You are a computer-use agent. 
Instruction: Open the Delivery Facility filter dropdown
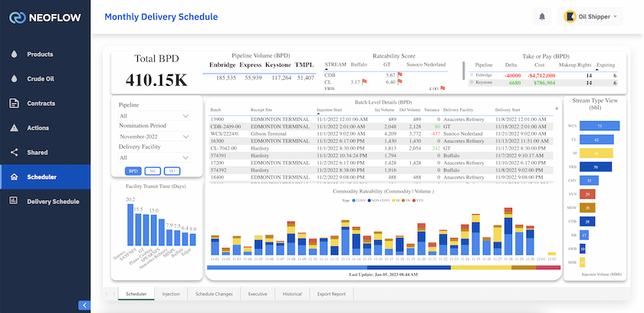[154, 158]
